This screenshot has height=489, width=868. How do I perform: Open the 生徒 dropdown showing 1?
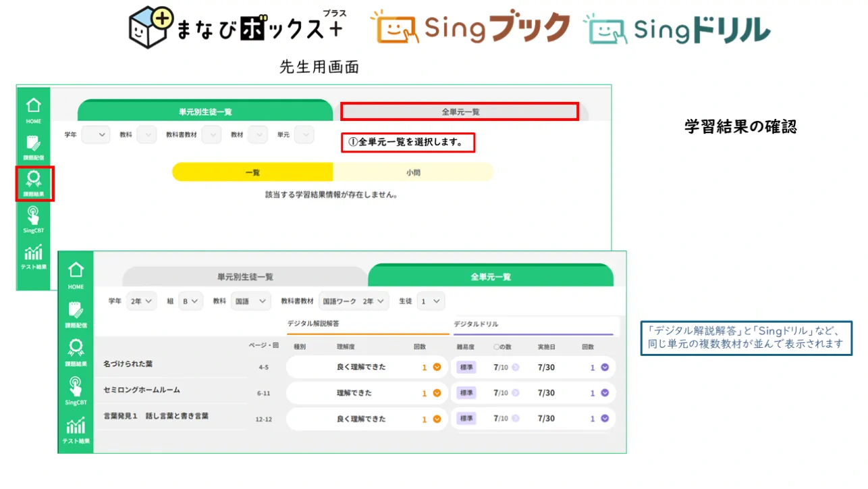(430, 301)
